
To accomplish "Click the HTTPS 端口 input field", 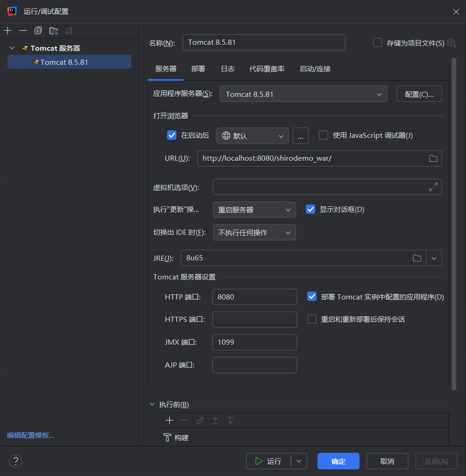I will [254, 320].
